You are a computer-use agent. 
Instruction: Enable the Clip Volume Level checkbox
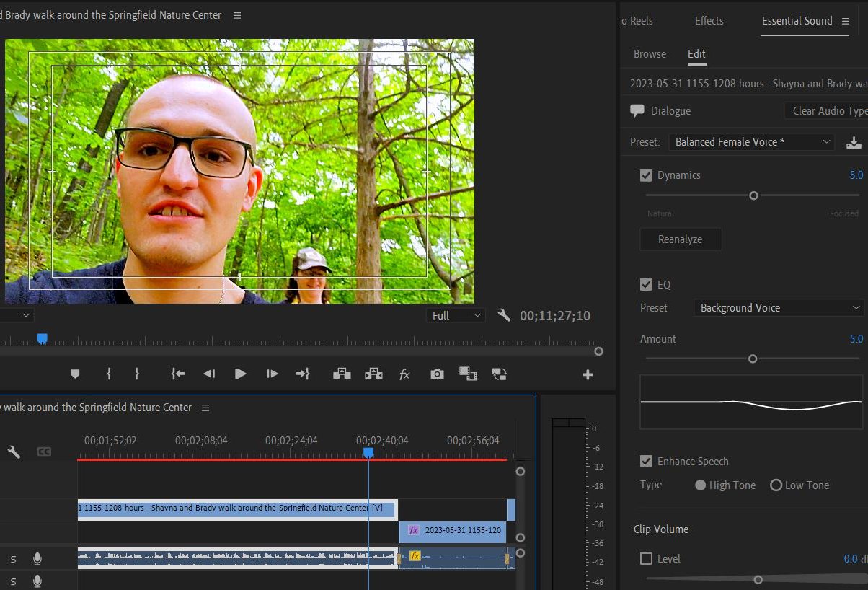(646, 559)
